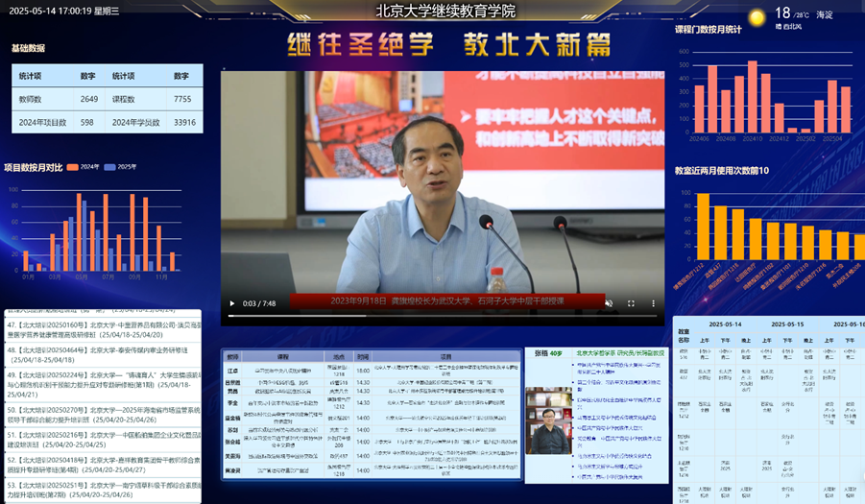Click the 地点 column header in schedule table
Viewport: 865px width, 504px height.
pyautogui.click(x=339, y=357)
